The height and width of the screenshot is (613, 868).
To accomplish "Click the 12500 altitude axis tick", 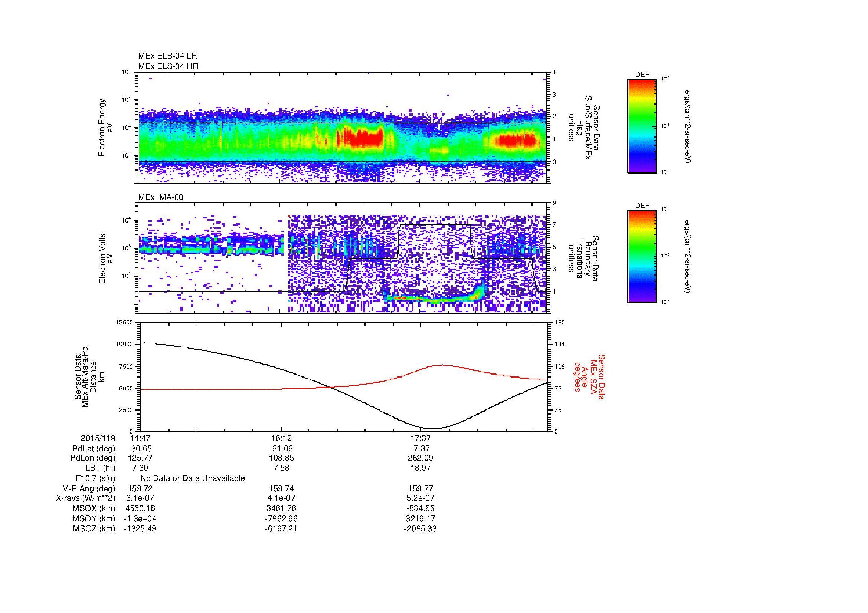I will tap(125, 322).
